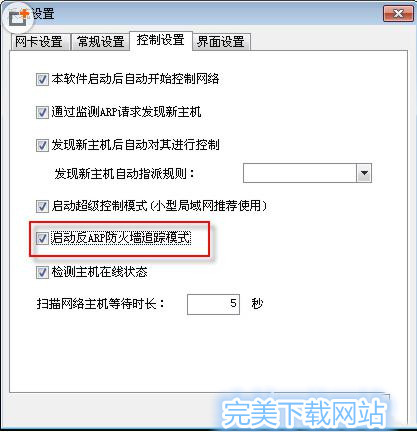The height and width of the screenshot is (432, 417).
Task: Switch to the 网卡设置 tab
Action: click(x=39, y=42)
